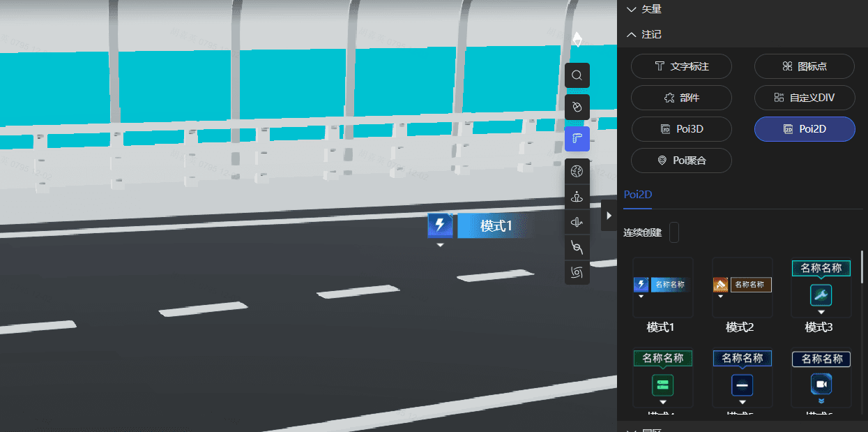
Task: Collapse the 注记 section
Action: pos(644,34)
